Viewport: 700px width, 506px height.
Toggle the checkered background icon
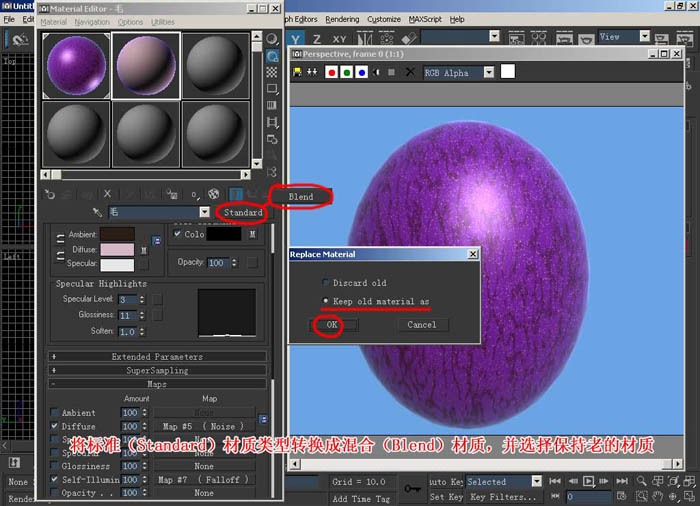coord(271,72)
